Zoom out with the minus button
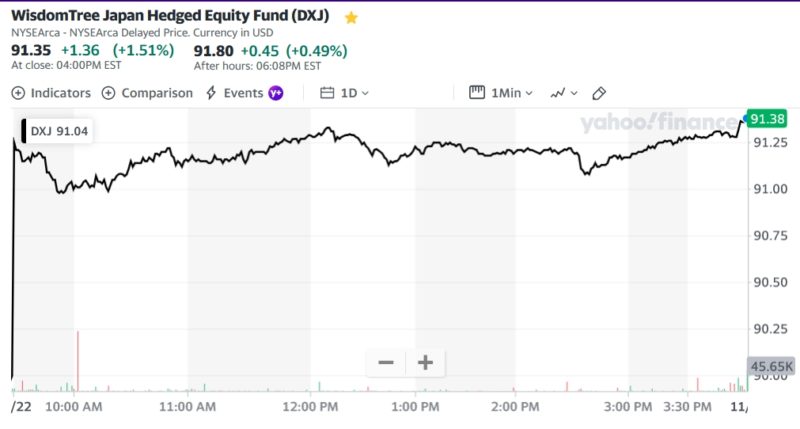This screenshot has width=800, height=429. [x=386, y=362]
